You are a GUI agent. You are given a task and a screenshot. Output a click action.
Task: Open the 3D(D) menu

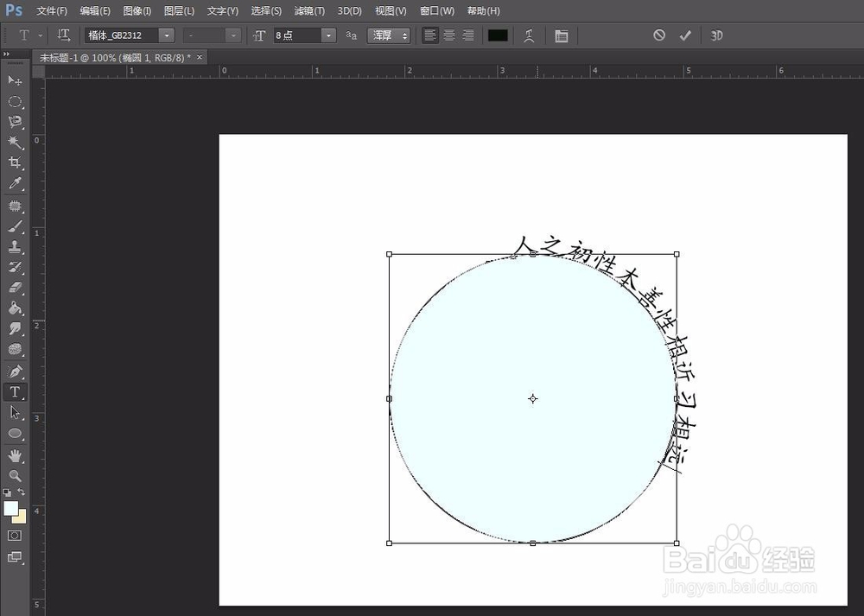349,11
